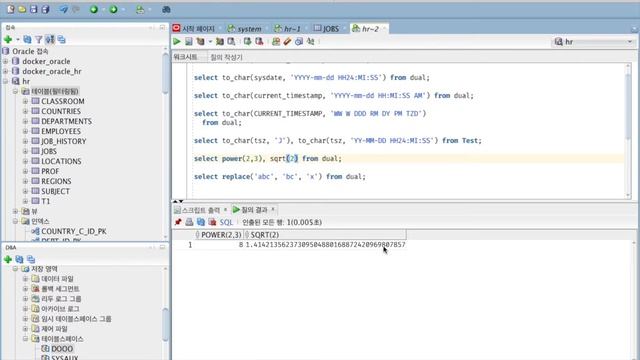The height and width of the screenshot is (360, 640).
Task: Expand the 데이터 파일 folder
Action: pyautogui.click(x=25, y=279)
